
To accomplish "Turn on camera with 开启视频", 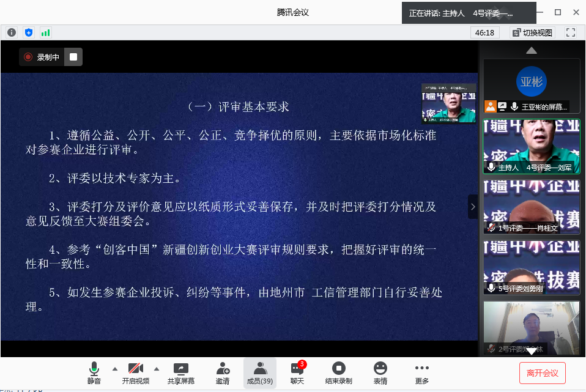I will click(135, 373).
